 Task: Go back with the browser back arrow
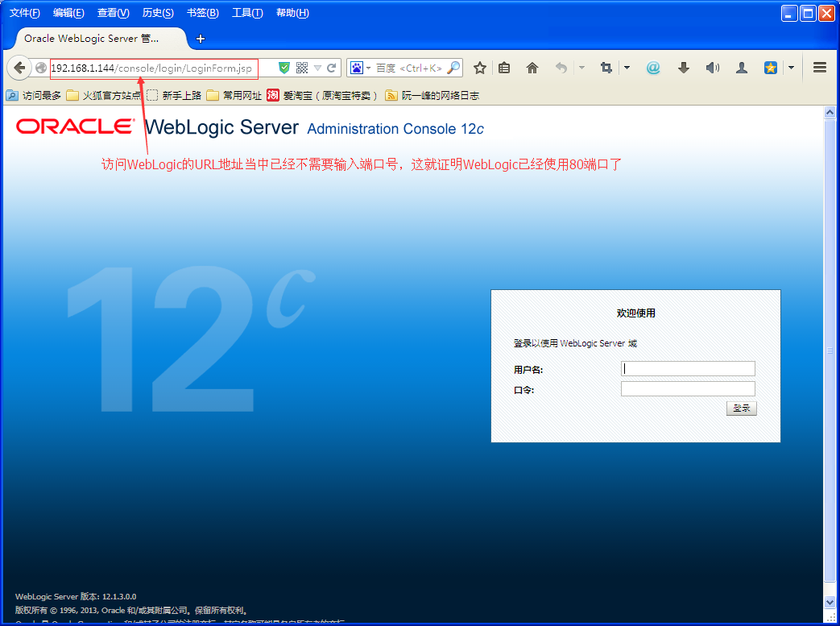(19, 68)
